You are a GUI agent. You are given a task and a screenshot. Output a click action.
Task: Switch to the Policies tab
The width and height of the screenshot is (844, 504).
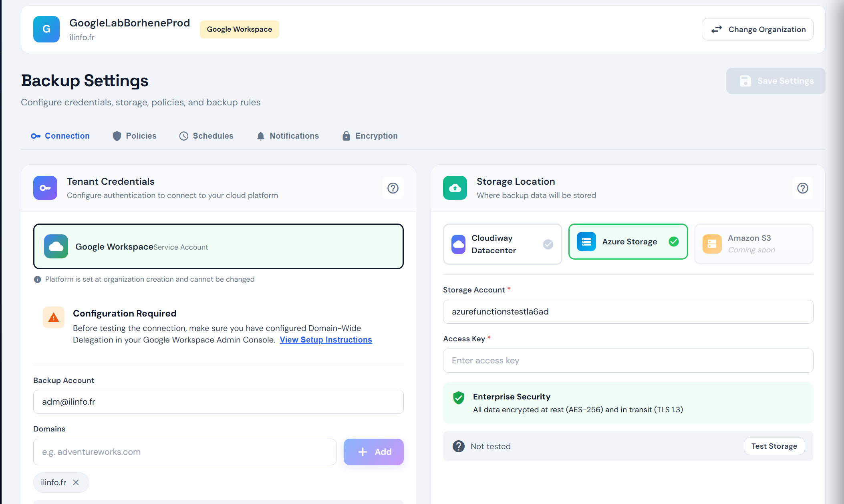[x=134, y=136]
